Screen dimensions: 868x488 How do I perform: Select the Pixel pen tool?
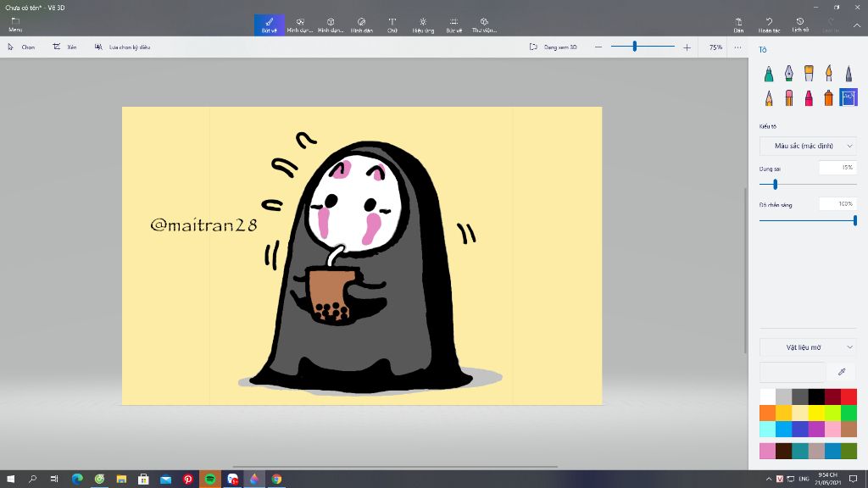(849, 74)
